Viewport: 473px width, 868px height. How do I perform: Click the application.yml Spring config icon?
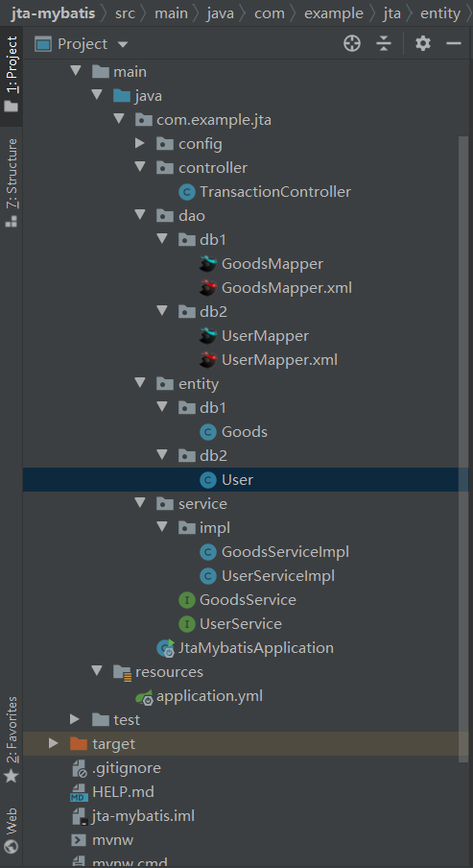[x=144, y=696]
